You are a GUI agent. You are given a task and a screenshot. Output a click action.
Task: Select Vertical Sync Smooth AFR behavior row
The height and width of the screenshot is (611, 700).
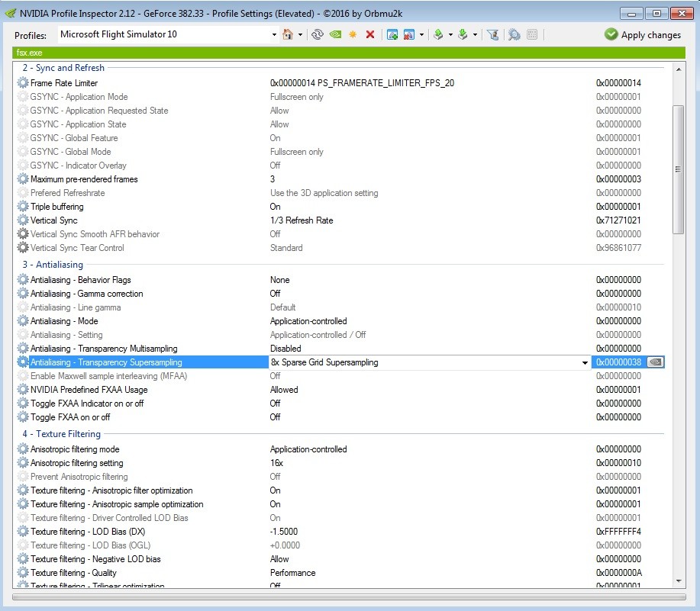coord(340,234)
